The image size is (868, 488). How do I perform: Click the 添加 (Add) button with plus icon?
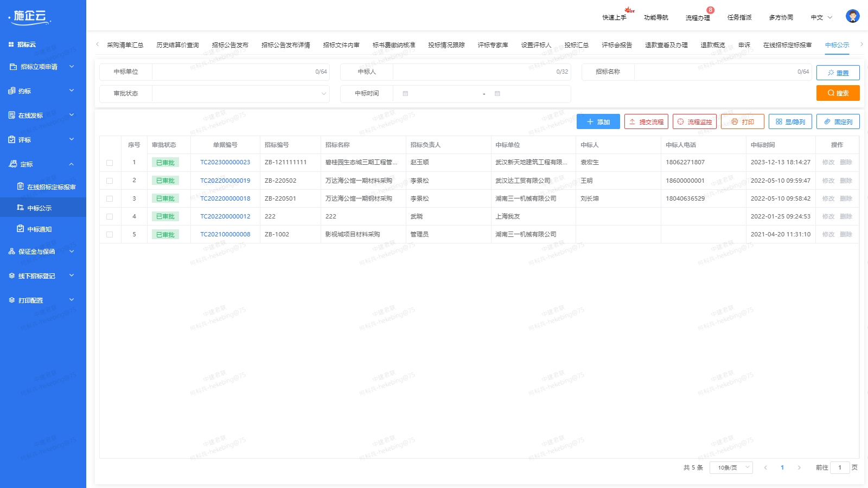[598, 121]
